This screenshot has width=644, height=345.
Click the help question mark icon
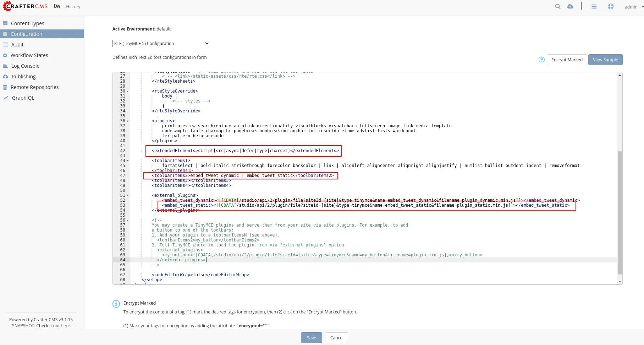541,60
